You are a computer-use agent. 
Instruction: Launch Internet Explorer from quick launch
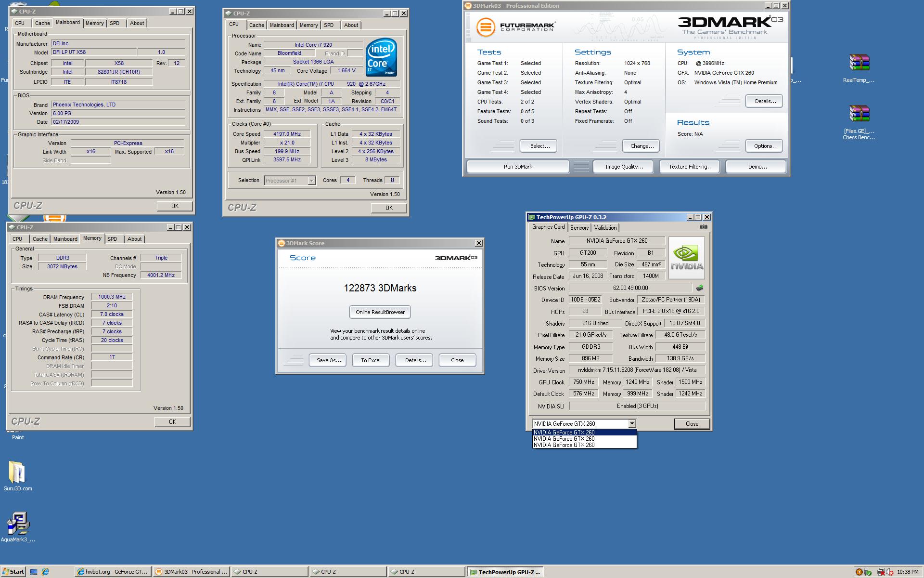(45, 572)
